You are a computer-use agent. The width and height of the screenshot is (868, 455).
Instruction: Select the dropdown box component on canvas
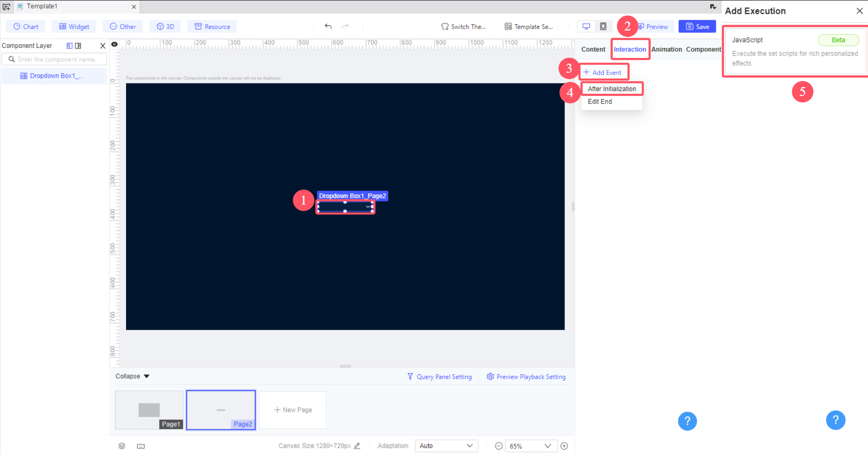[x=345, y=206]
